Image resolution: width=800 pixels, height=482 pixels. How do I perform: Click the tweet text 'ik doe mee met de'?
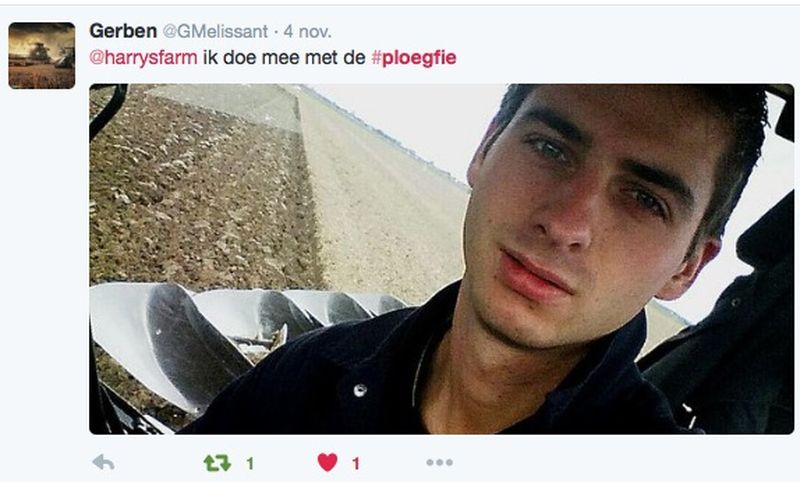[284, 58]
